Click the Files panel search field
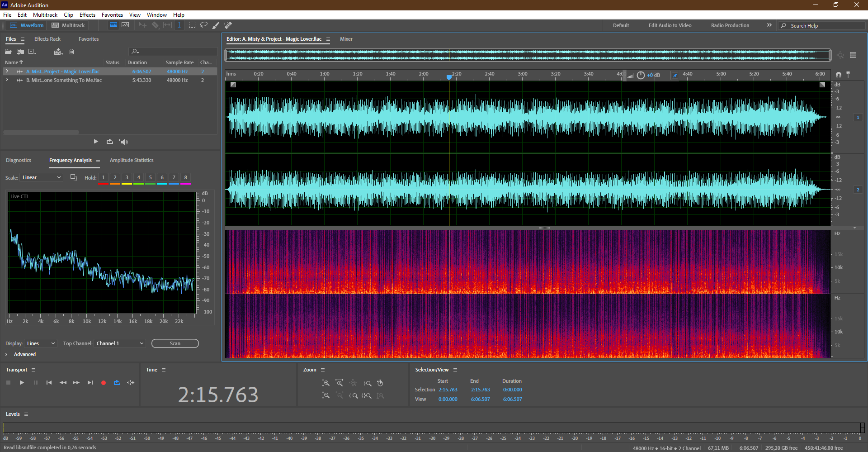Screen dimensions: 868x452 coord(173,52)
